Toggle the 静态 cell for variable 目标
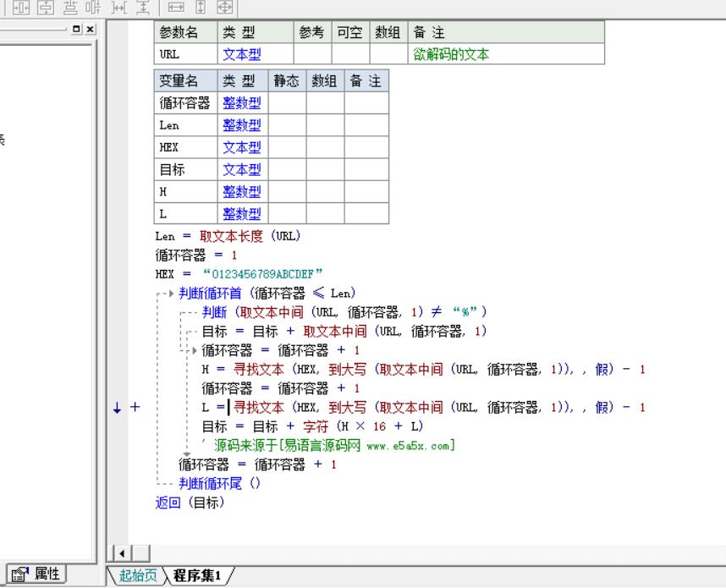Image resolution: width=726 pixels, height=588 pixels. pyautogui.click(x=287, y=169)
